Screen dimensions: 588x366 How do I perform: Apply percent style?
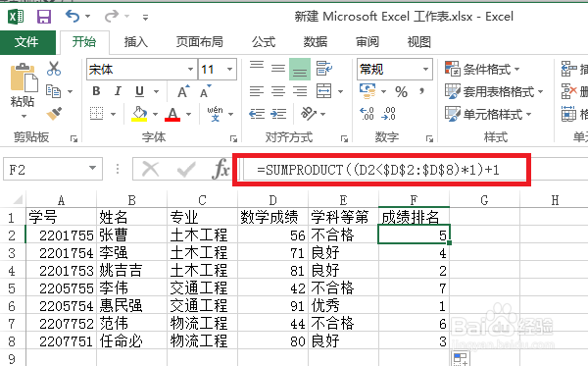pyautogui.click(x=401, y=91)
